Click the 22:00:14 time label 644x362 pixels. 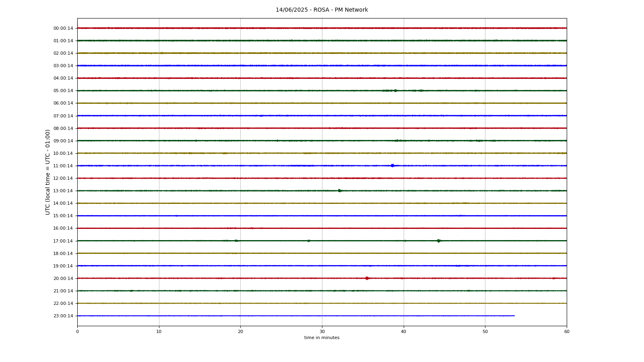point(63,303)
